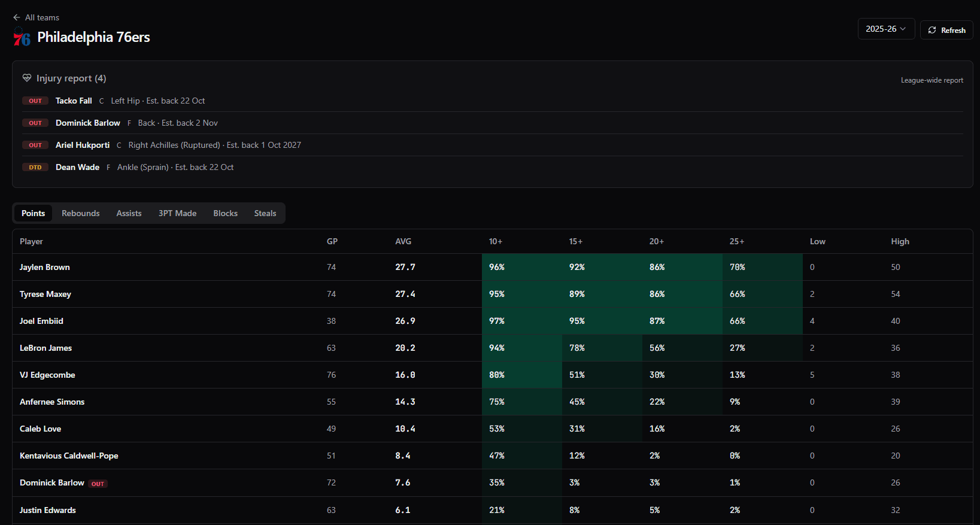Click the Player column header
980x525 pixels.
(x=31, y=241)
